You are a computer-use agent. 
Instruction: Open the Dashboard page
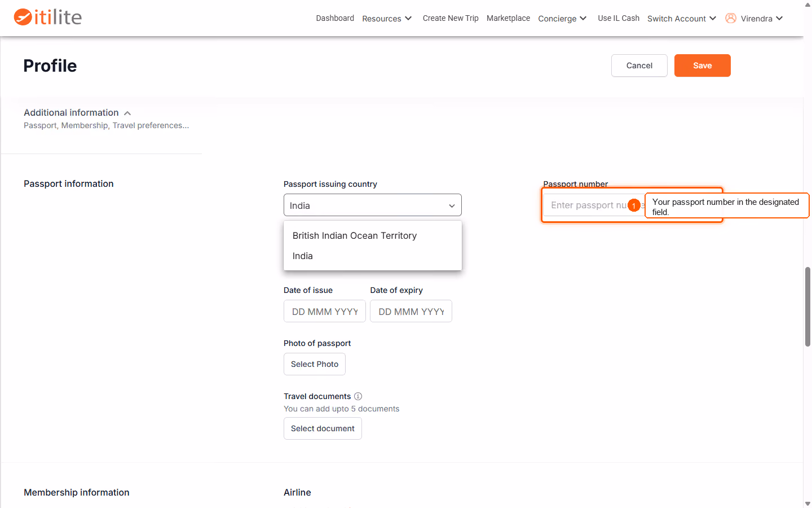point(335,18)
